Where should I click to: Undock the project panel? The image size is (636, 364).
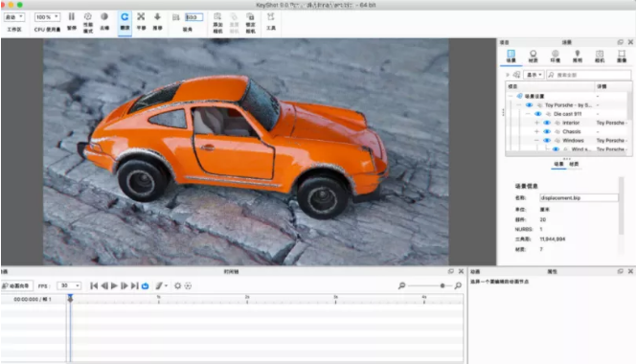pyautogui.click(x=620, y=42)
